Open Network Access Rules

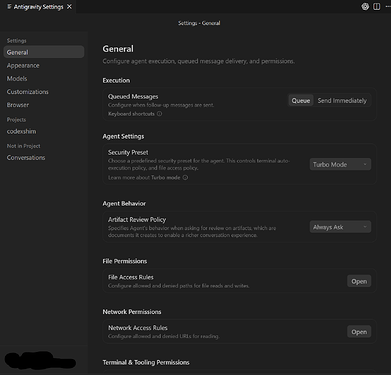[x=359, y=332]
